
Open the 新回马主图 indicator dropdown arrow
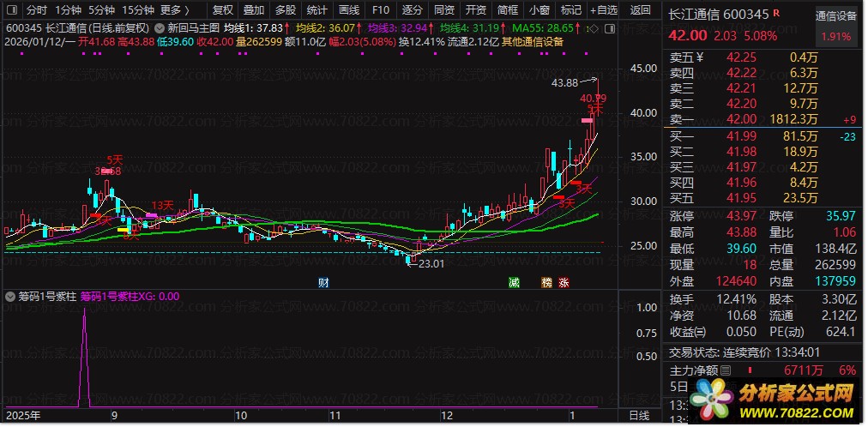point(160,27)
